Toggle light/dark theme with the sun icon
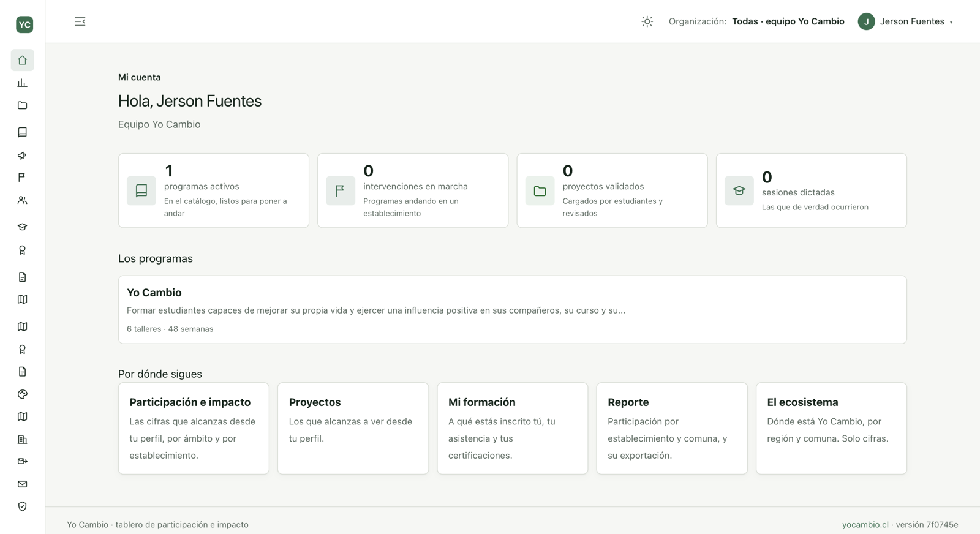This screenshot has height=534, width=980. tap(647, 21)
